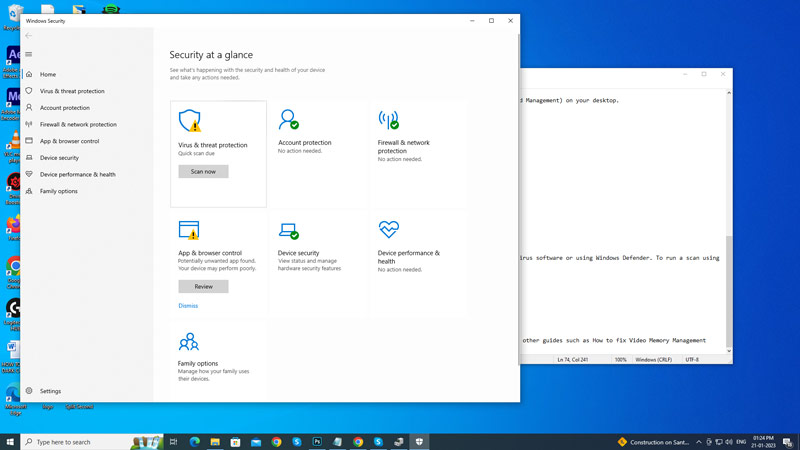The image size is (800, 450).
Task: Dismiss the App & browser control warning
Action: pyautogui.click(x=188, y=306)
